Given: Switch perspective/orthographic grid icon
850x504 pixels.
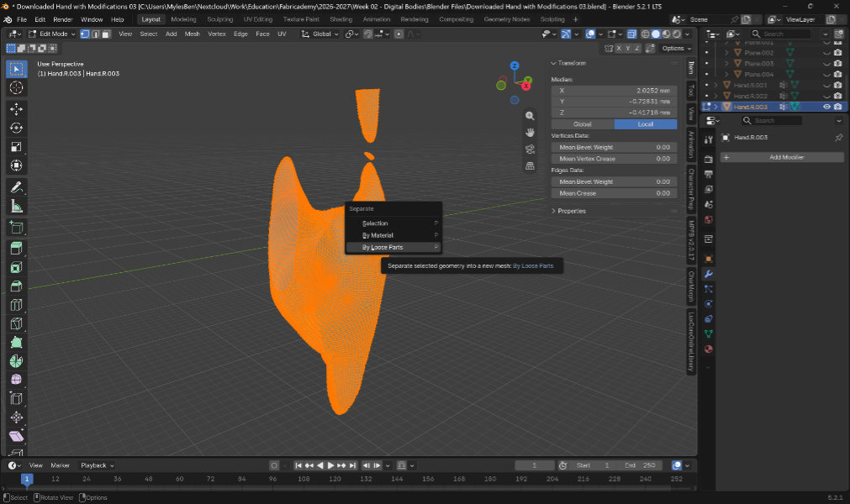Looking at the screenshot, I should 530,166.
